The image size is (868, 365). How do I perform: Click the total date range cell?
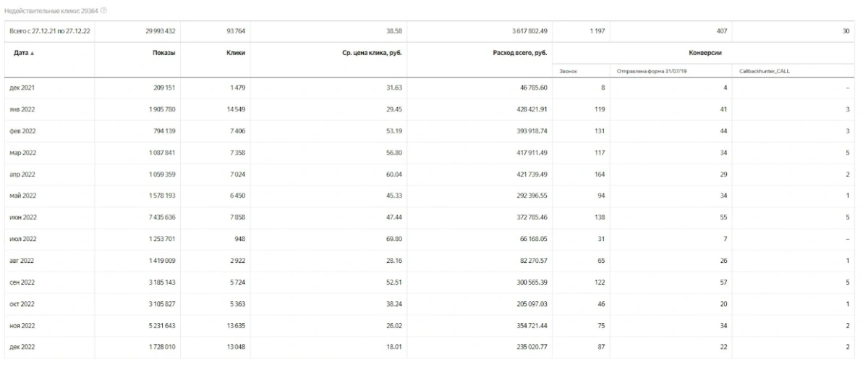click(48, 31)
